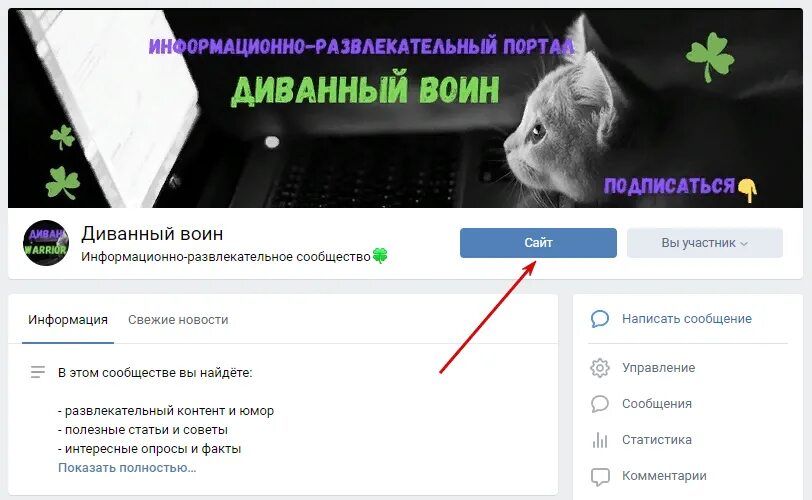Click the pointing hand emoji on cover
The height and width of the screenshot is (500, 812).
pyautogui.click(x=747, y=189)
